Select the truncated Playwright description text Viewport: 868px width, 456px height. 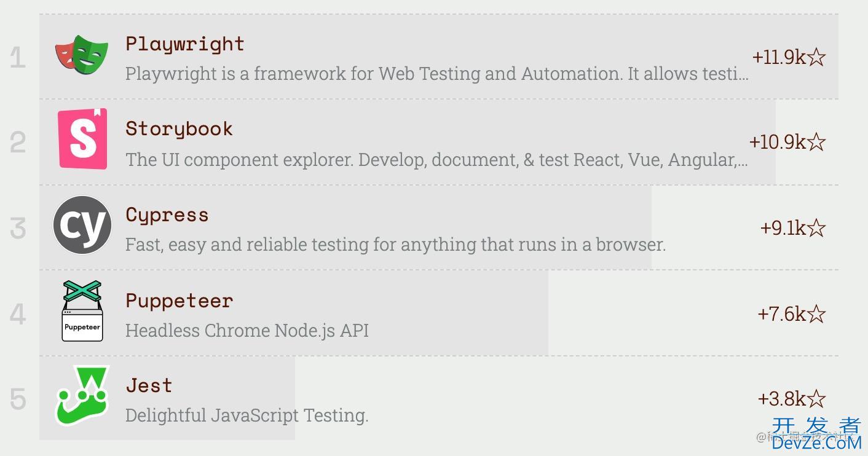point(437,74)
